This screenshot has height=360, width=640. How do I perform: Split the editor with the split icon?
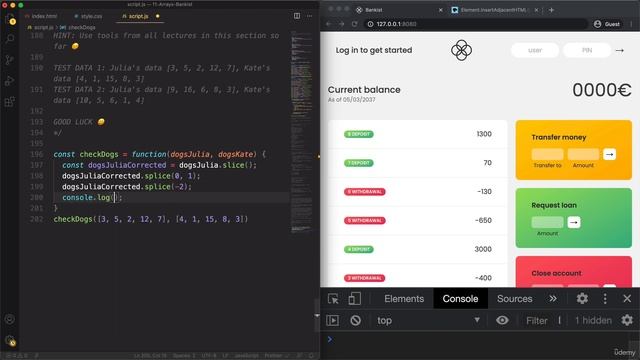click(x=297, y=16)
